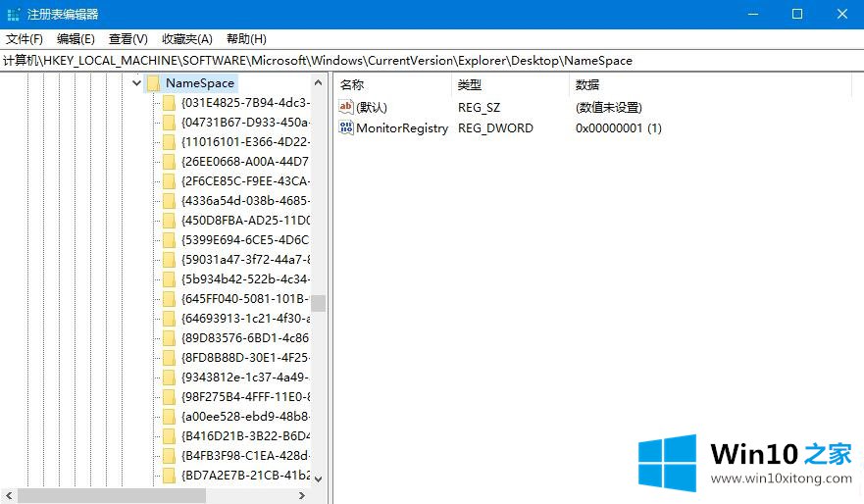
Task: Click folder icon of {a00ee528-ebd9-48b8 key
Action: [169, 417]
